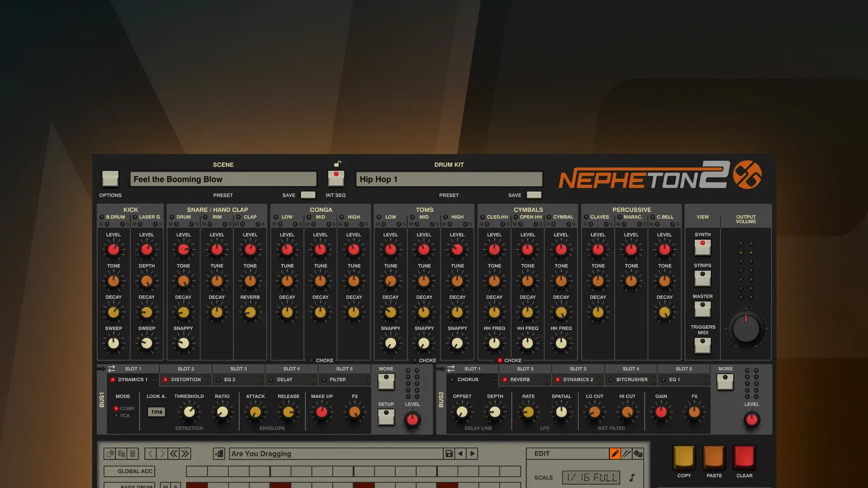The height and width of the screenshot is (488, 868).
Task: Open the drum kit preset Hip Hop 1
Action: tap(449, 179)
